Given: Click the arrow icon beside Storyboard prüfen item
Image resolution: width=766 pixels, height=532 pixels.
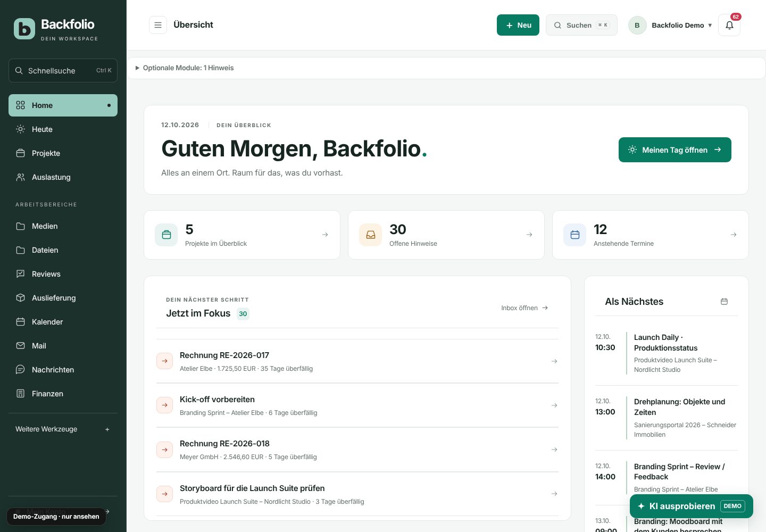Looking at the screenshot, I should point(165,494).
